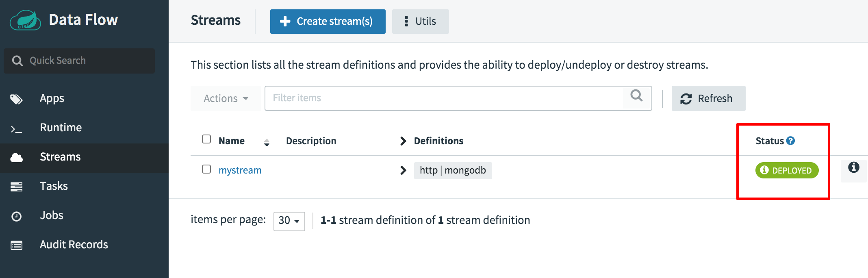This screenshot has height=278, width=868.
Task: Click the Jobs clock icon in the sidebar
Action: [16, 216]
